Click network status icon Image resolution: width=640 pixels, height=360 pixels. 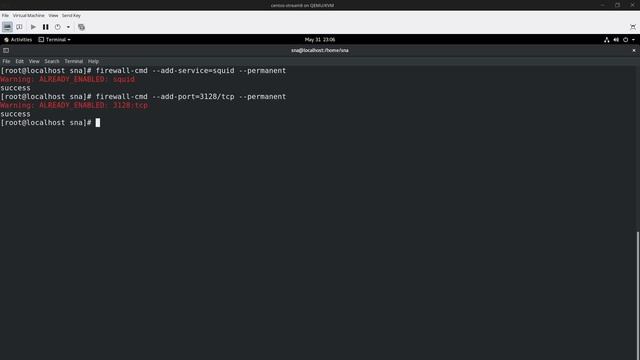pyautogui.click(x=607, y=40)
